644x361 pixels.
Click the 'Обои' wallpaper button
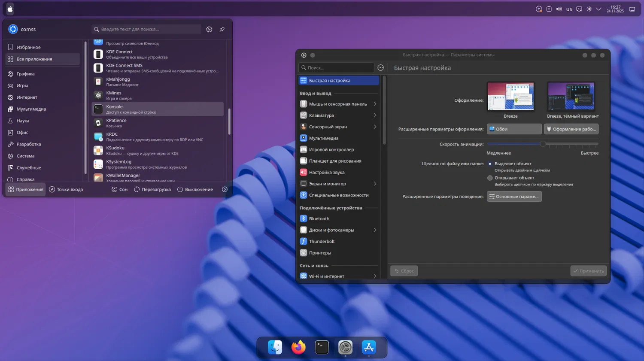coord(514,129)
